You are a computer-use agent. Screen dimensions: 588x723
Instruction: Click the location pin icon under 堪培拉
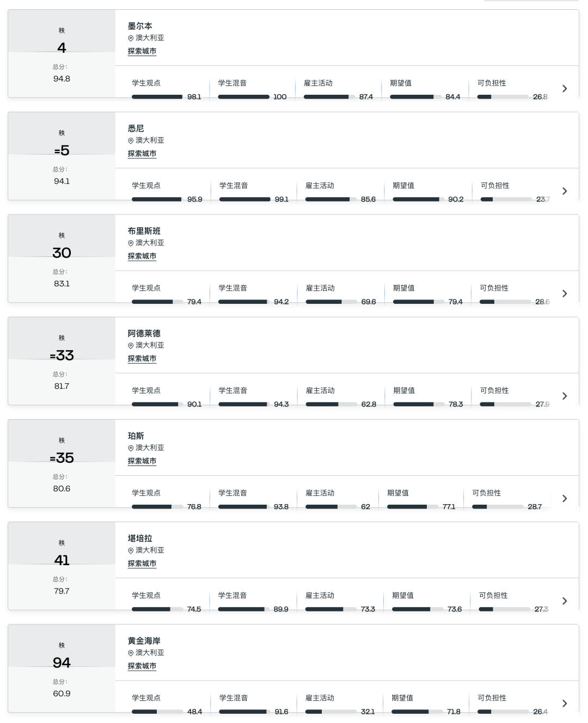[131, 550]
